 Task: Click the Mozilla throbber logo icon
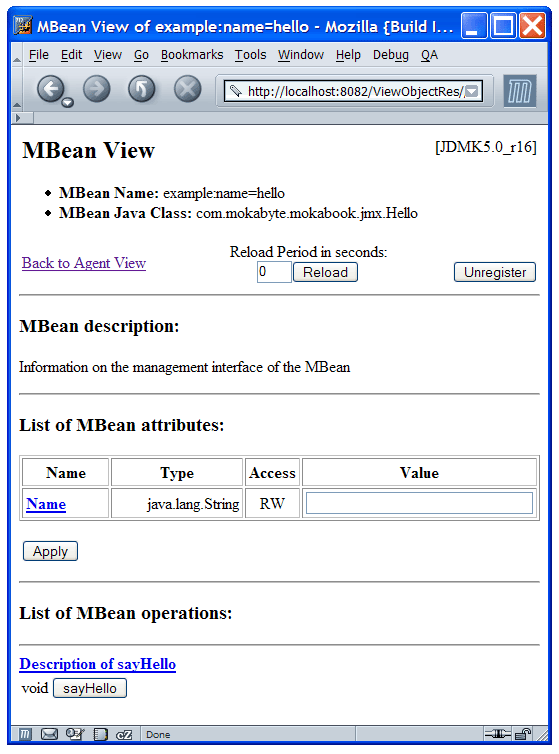[520, 91]
